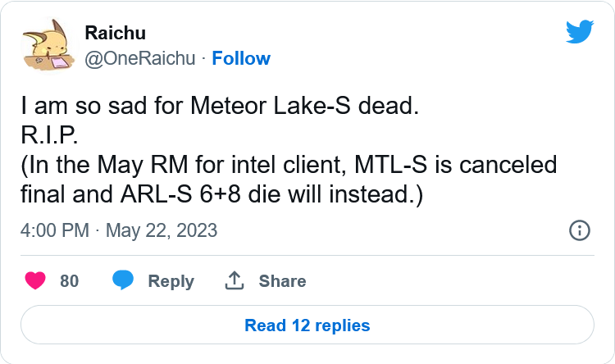615x364 pixels.
Task: Open the info circle icon
Action: [x=579, y=230]
